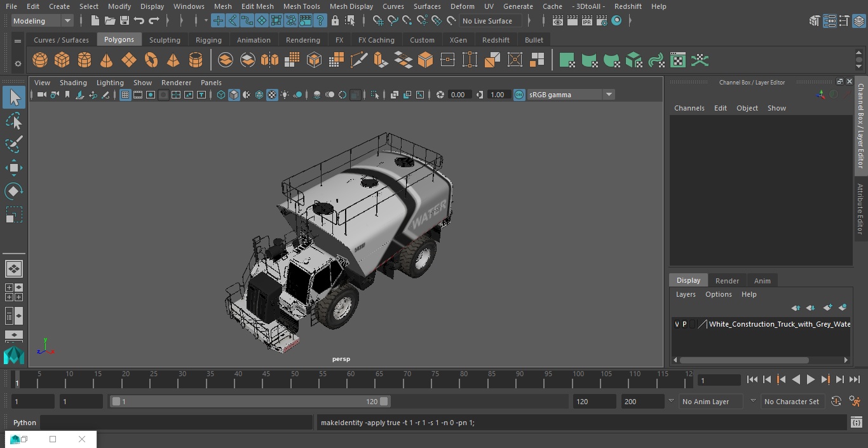Pick the Lasso select tool
This screenshot has height=448, width=868.
(x=13, y=121)
